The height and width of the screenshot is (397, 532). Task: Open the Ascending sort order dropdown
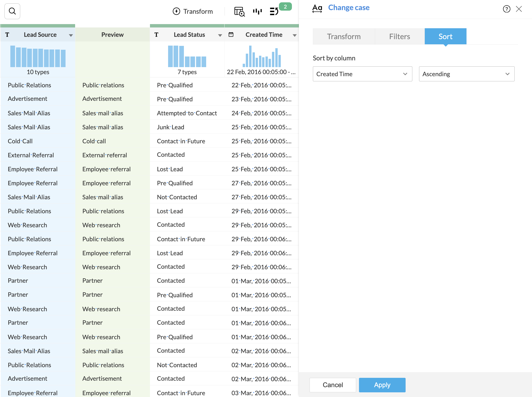[466, 74]
